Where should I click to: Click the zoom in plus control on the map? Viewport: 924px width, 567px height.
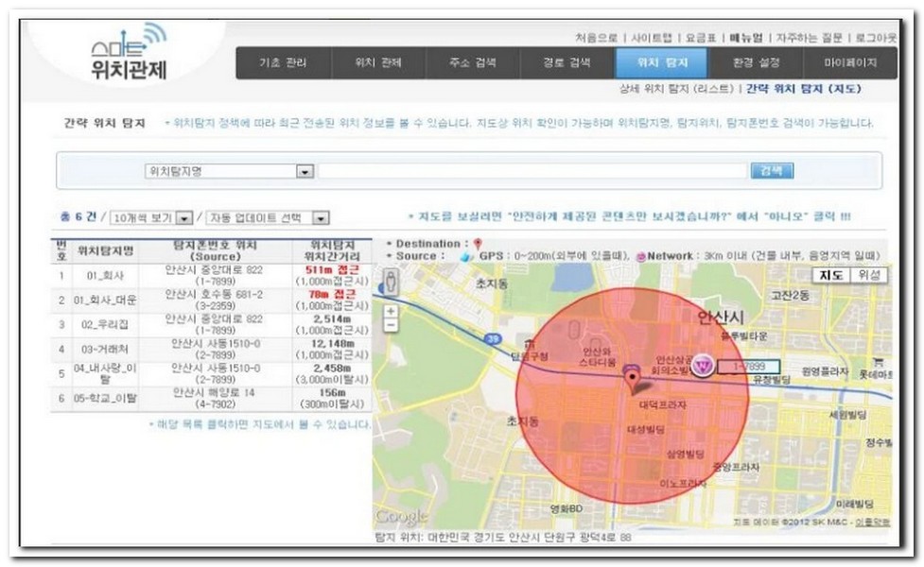(x=391, y=311)
